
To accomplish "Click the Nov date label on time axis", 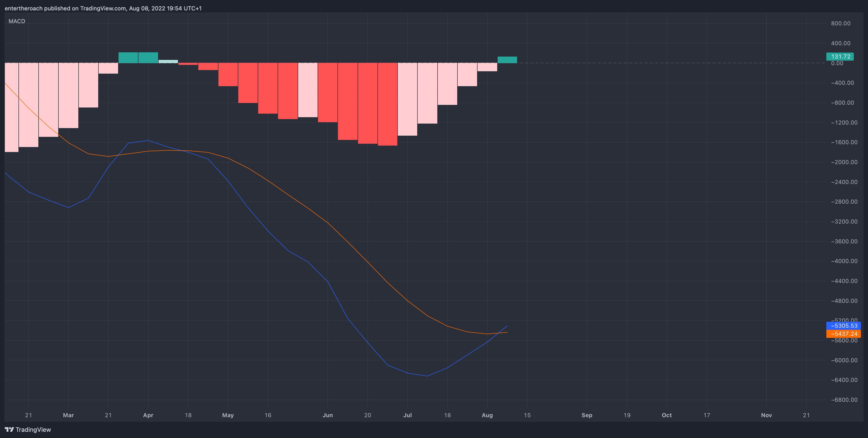I will pyautogui.click(x=766, y=415).
